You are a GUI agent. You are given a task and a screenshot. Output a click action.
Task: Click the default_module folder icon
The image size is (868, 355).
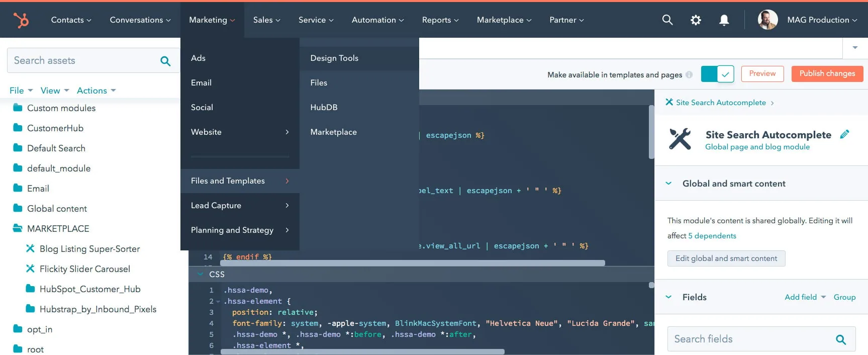point(18,168)
